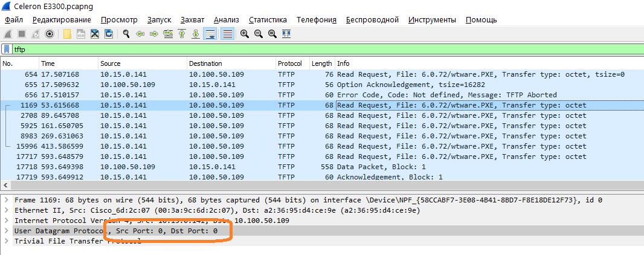
Task: Expand the Ethernet II details row
Action: click(x=6, y=210)
